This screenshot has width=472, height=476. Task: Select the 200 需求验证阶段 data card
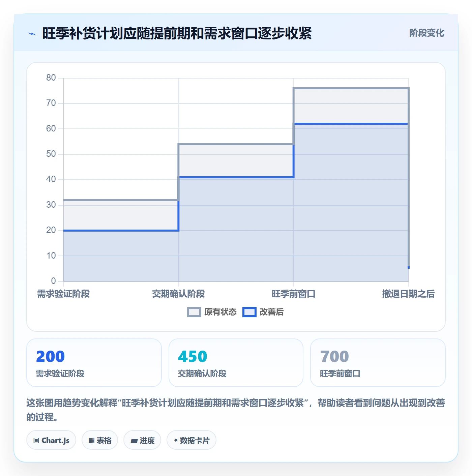[94, 363]
